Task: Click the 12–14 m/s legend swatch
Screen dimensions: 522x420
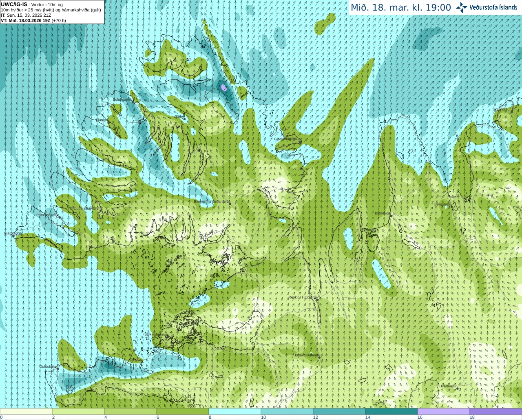Action: (x=339, y=411)
